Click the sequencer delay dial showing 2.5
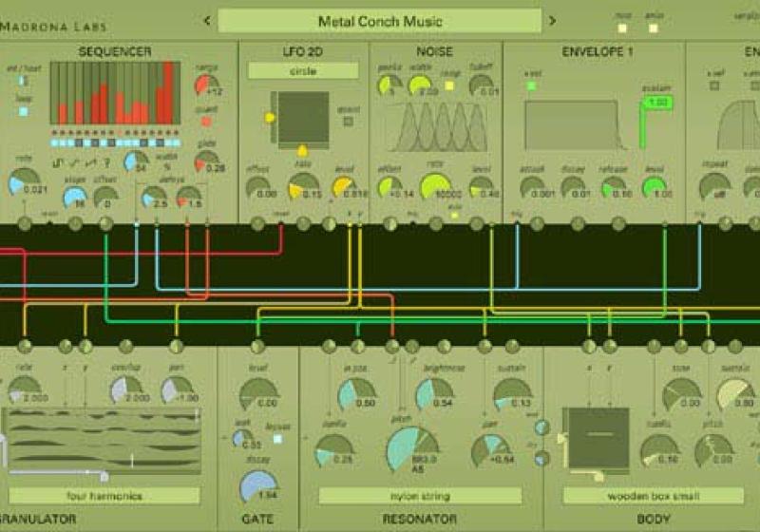Viewport: 760px width, 532px height. tap(154, 197)
